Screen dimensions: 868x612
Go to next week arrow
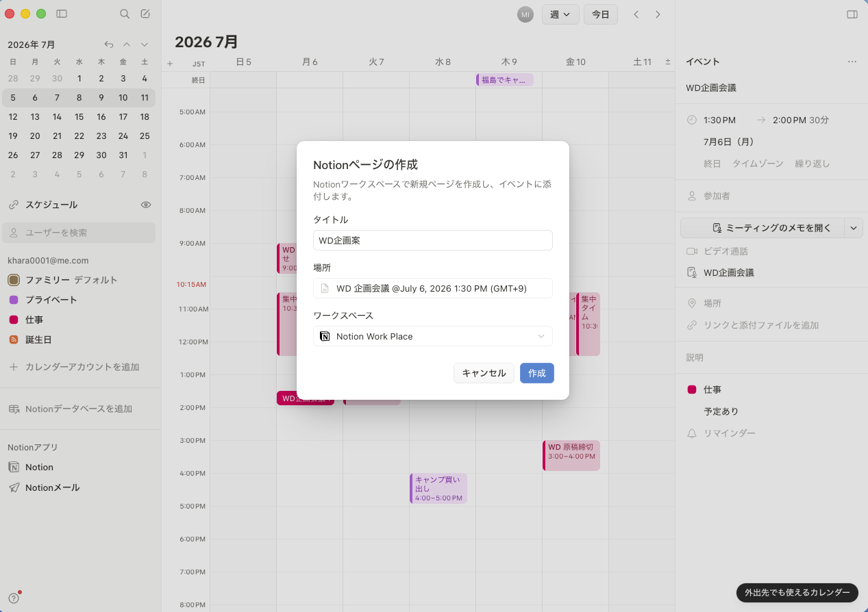coord(658,14)
